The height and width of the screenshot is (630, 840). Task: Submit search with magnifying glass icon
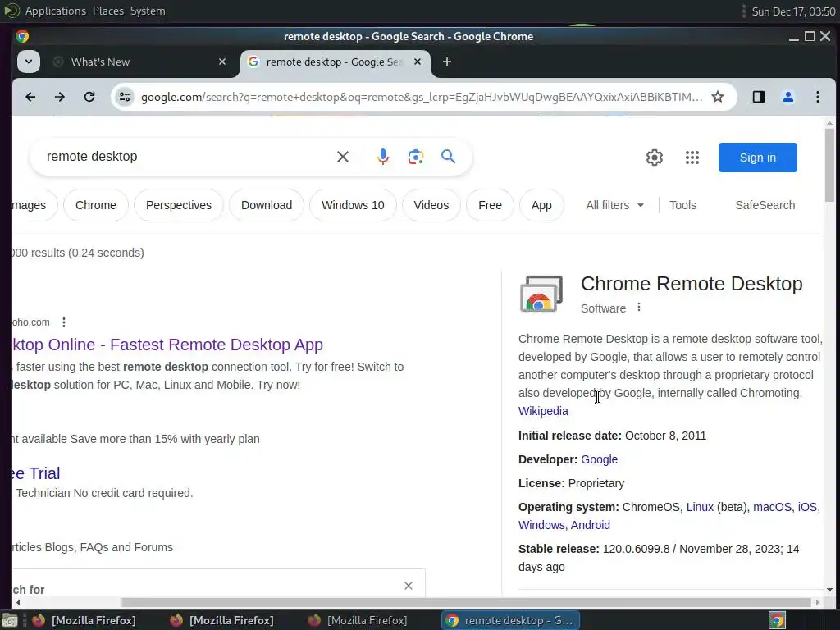(449, 157)
